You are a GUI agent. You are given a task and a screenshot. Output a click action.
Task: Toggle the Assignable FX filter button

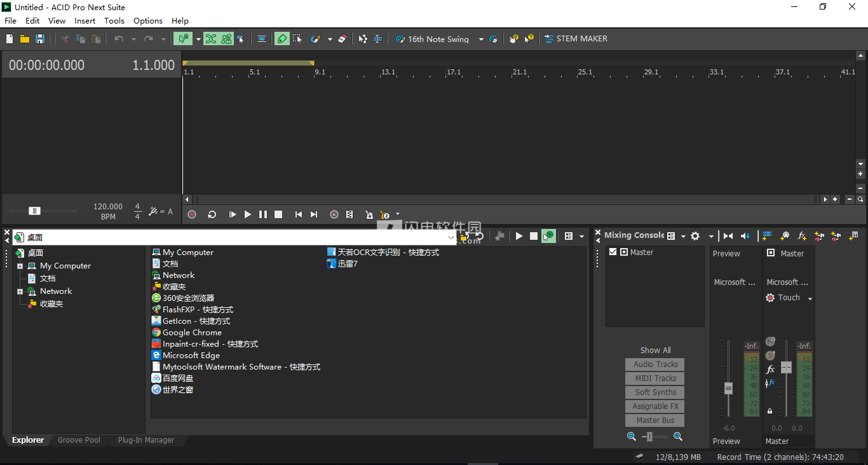[x=655, y=406]
